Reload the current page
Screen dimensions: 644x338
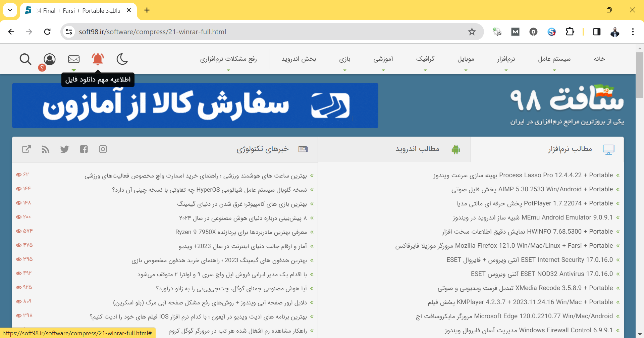pos(47,32)
